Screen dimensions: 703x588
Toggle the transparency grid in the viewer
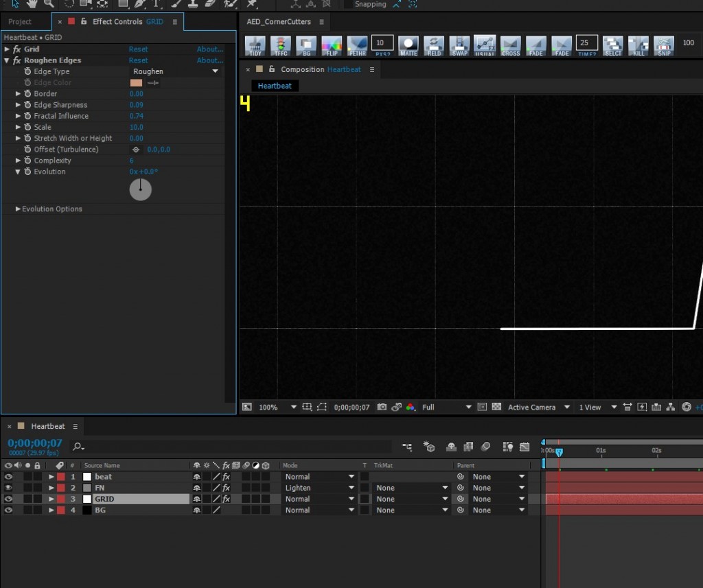[496, 408]
